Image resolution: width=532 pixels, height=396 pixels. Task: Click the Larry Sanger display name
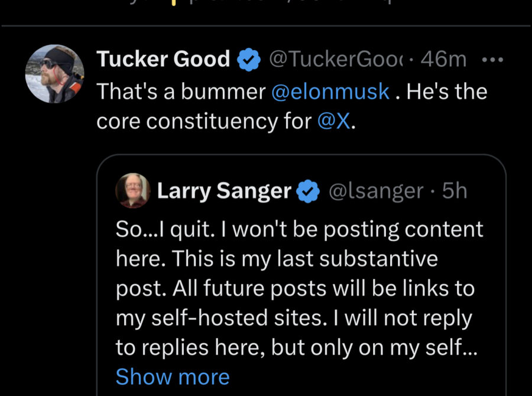tap(224, 191)
